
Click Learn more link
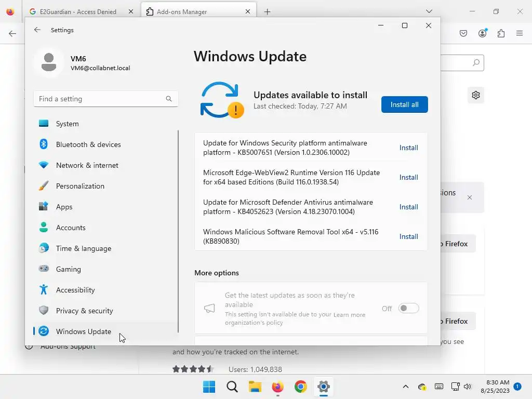coord(350,315)
